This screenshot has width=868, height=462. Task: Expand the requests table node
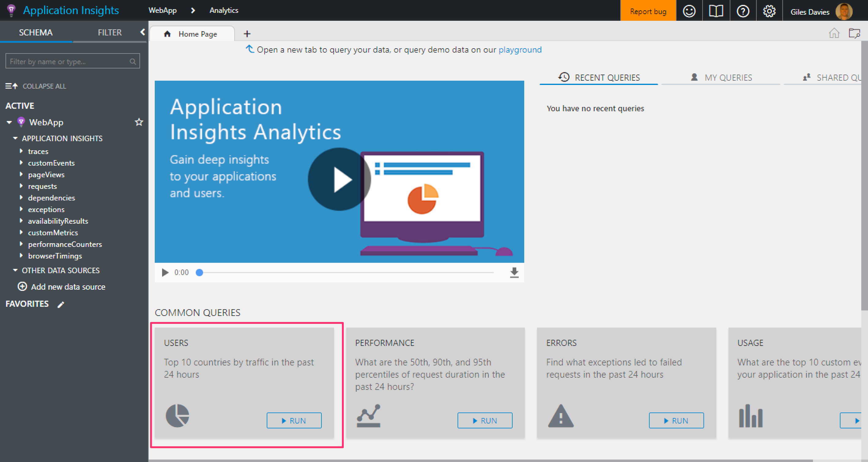(21, 186)
